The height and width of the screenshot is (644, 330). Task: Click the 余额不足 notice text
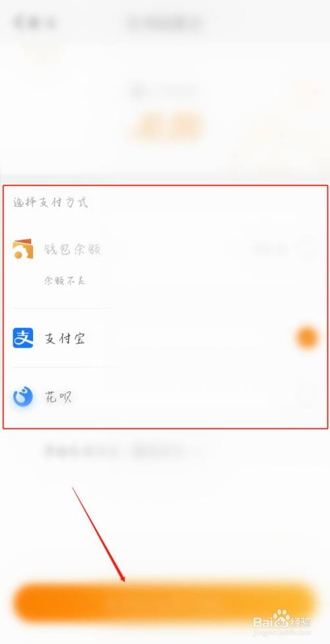(x=65, y=281)
